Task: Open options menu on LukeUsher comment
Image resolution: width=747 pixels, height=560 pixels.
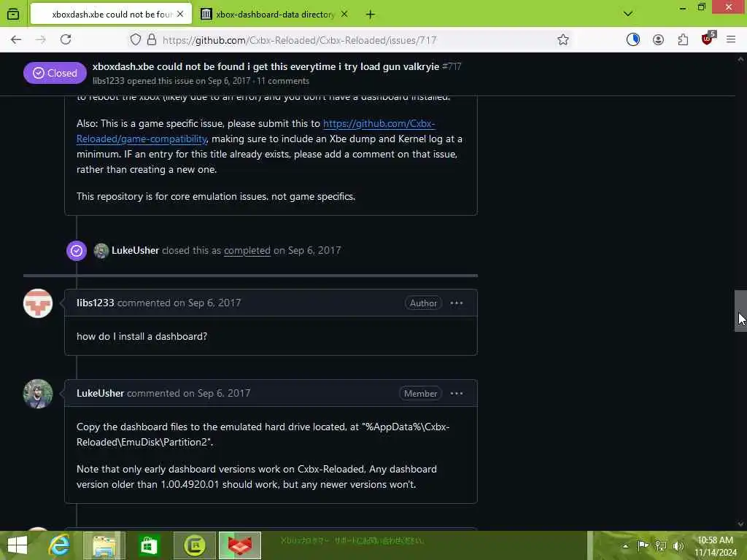Action: [x=457, y=393]
